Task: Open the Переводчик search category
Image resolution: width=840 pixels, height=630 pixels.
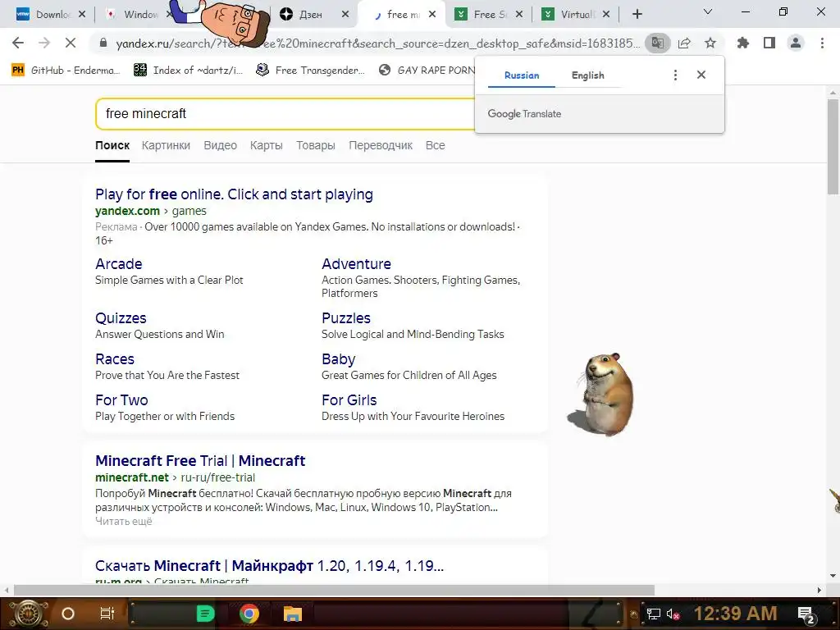Action: (x=381, y=145)
